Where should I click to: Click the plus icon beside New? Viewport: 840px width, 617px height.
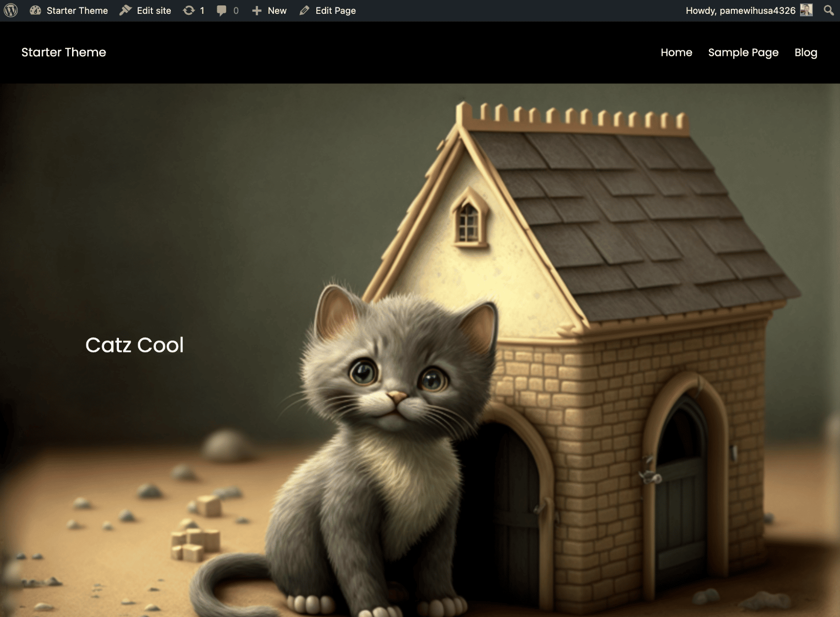tap(257, 10)
